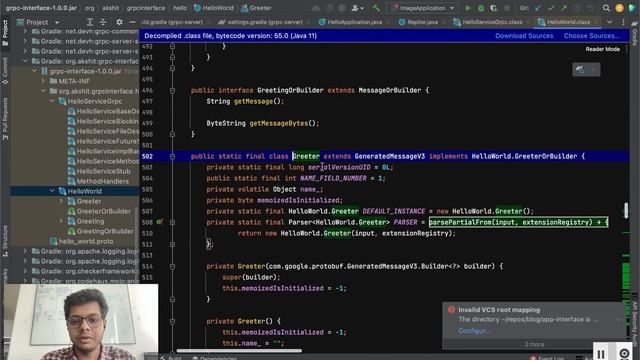Image resolution: width=640 pixels, height=360 pixels.
Task: Click the Git rollback icon
Action: 590,8
